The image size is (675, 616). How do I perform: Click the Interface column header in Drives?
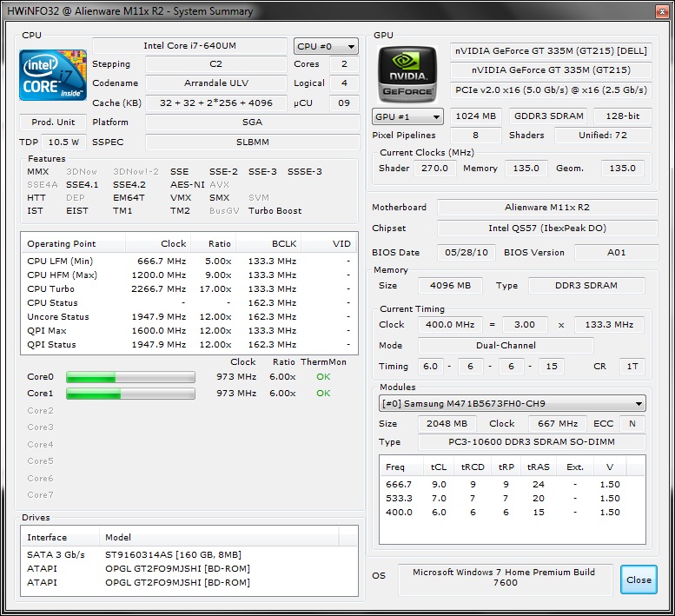[60, 537]
